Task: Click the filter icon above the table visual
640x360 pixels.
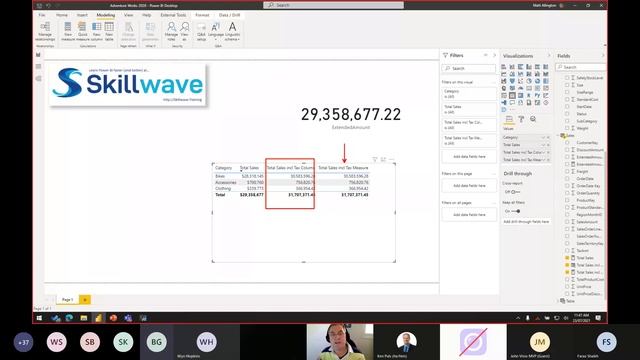Action: (x=375, y=159)
